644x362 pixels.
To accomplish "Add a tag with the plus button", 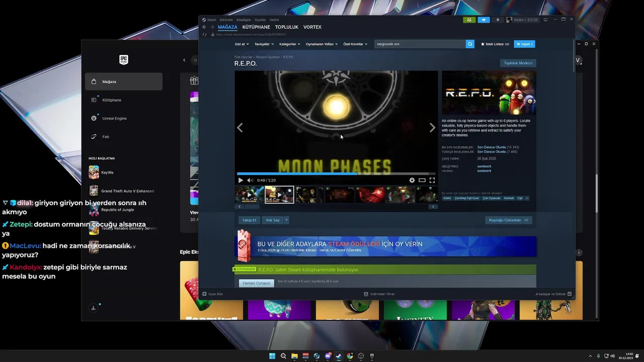I will point(527,198).
